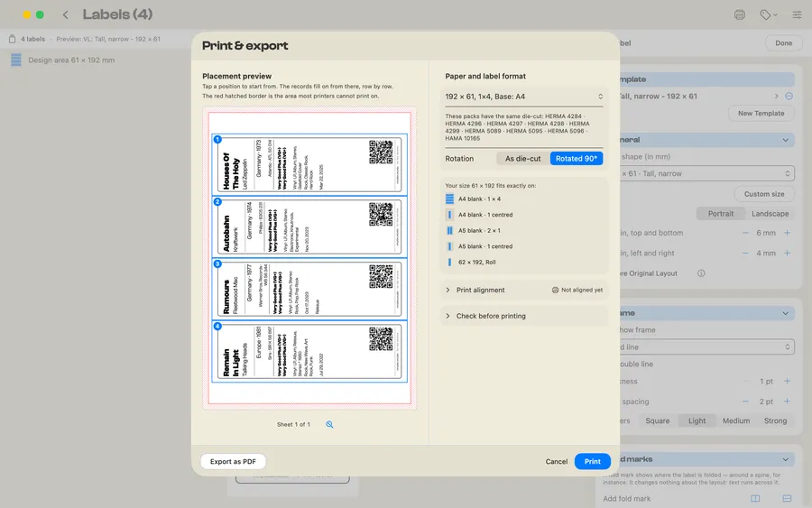
Task: Click the sliders settings icon at top right
Action: click(x=797, y=14)
